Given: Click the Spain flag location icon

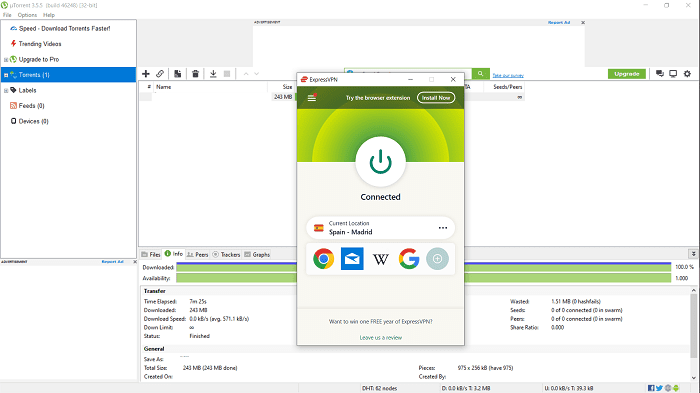Looking at the screenshot, I should pos(319,228).
